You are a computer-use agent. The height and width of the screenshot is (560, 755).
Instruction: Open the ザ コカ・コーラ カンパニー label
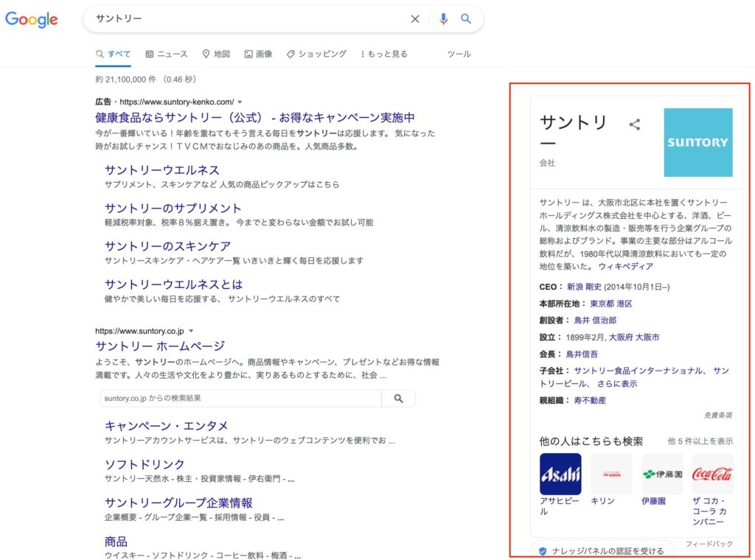[x=709, y=511]
